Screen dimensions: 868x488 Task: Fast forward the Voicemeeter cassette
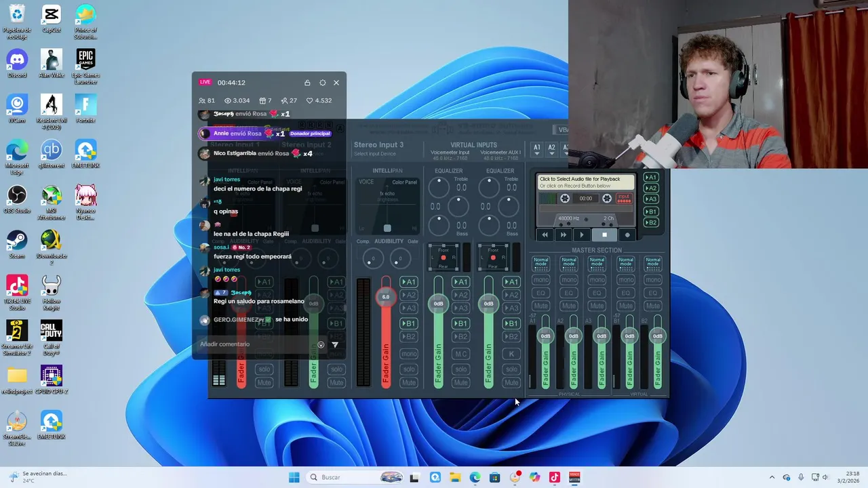pyautogui.click(x=563, y=235)
